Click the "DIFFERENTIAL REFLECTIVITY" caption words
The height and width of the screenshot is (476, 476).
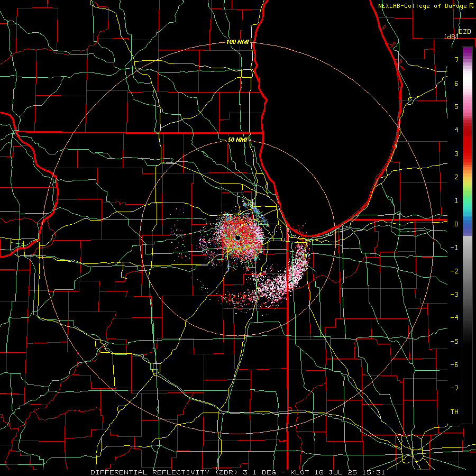tap(150, 472)
